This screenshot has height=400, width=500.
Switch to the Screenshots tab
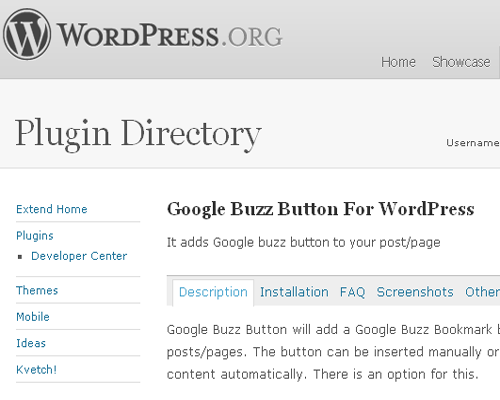(x=415, y=292)
